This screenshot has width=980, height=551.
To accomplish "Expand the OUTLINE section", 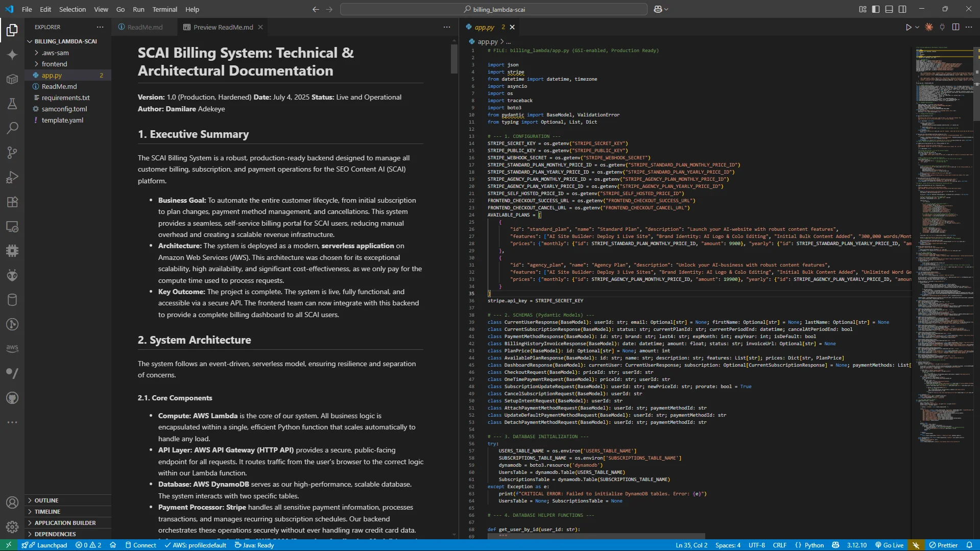I will [46, 500].
